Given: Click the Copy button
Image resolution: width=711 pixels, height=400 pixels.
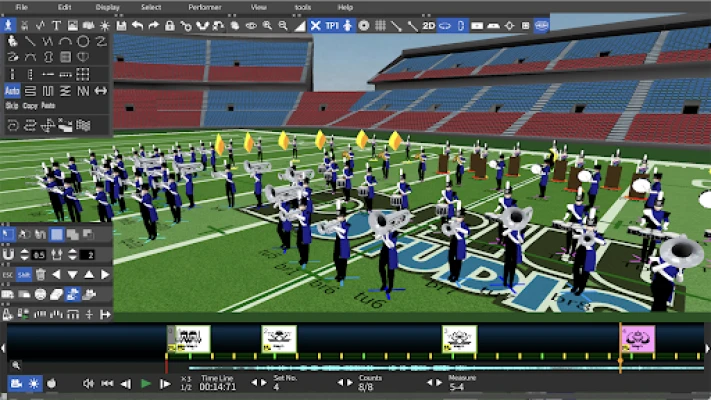Looking at the screenshot, I should coord(30,105).
